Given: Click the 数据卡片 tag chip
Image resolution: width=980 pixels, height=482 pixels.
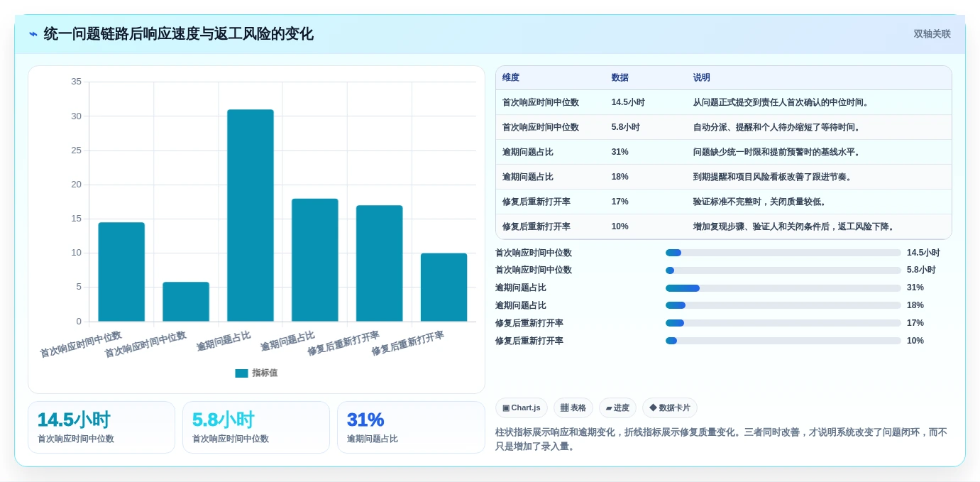Looking at the screenshot, I should point(670,408).
